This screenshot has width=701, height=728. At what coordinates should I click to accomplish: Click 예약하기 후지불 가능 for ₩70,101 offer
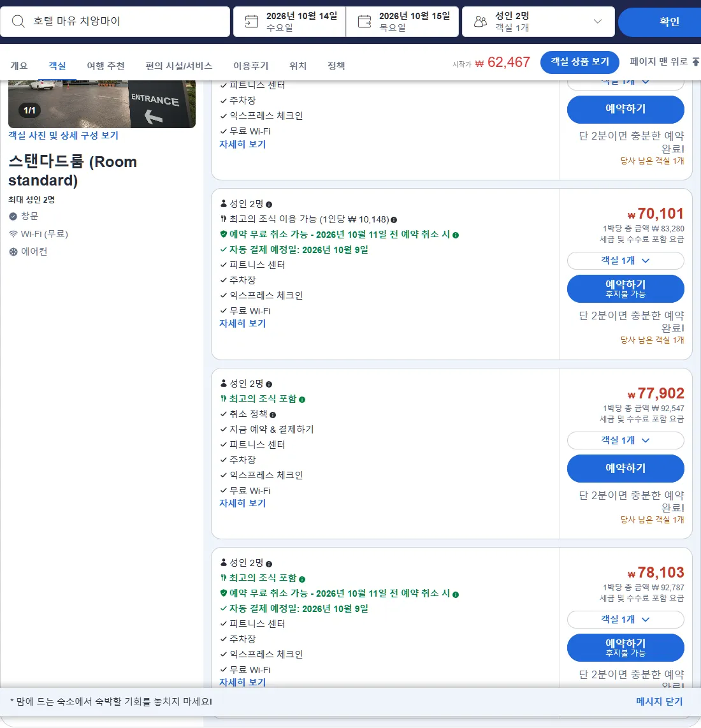(x=625, y=288)
